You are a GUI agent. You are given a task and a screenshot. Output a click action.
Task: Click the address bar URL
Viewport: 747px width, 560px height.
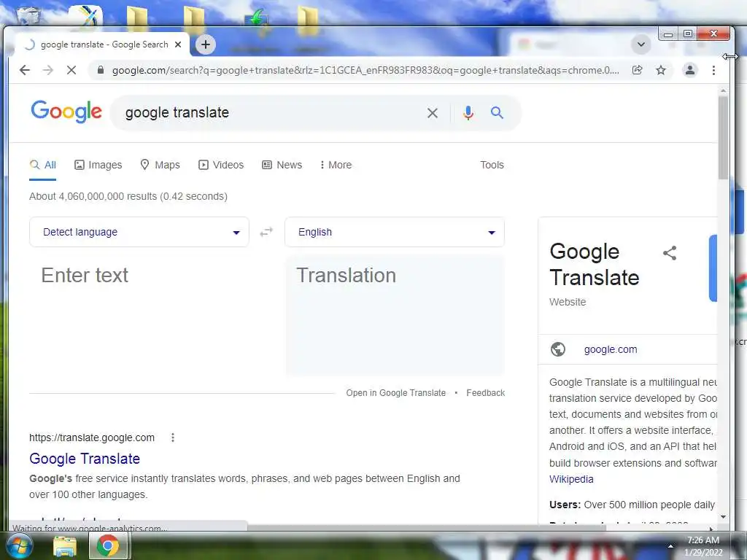pyautogui.click(x=365, y=71)
